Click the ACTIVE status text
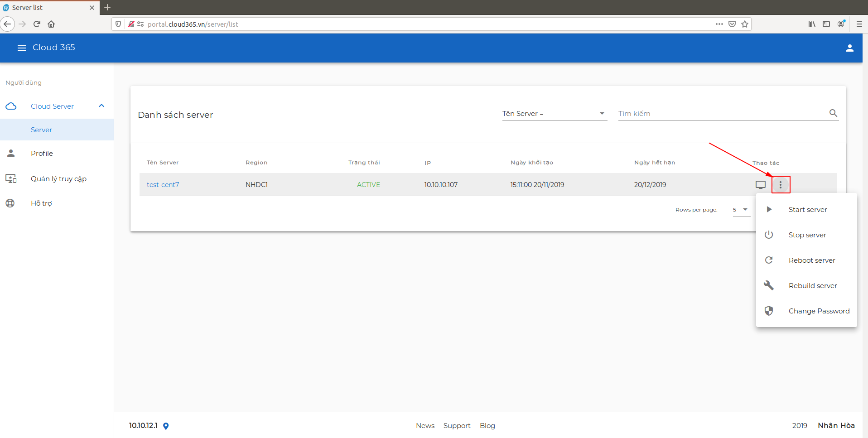The width and height of the screenshot is (868, 438). (x=368, y=185)
